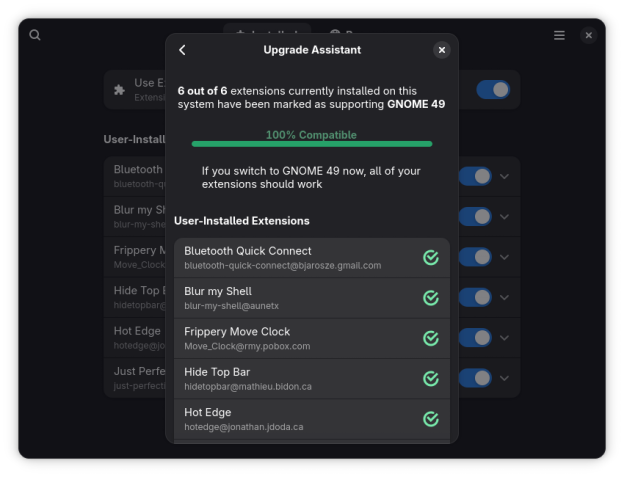Screen dimensions: 624x477
Task: Disable the Bluetooth Quick Connect extension switch
Action: [475, 177]
